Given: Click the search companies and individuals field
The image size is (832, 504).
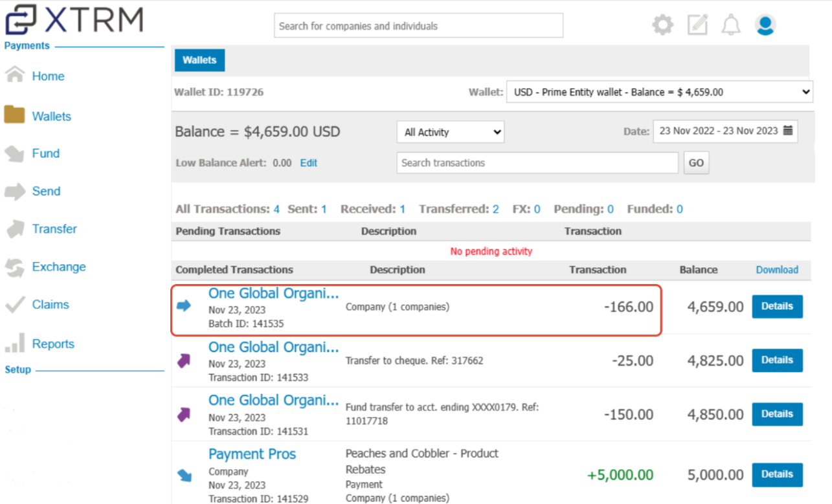Looking at the screenshot, I should [x=418, y=26].
